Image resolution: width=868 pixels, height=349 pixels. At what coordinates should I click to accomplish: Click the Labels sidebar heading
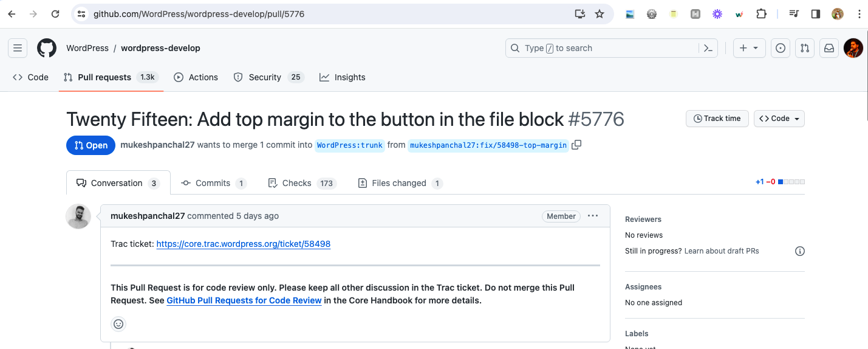point(637,334)
